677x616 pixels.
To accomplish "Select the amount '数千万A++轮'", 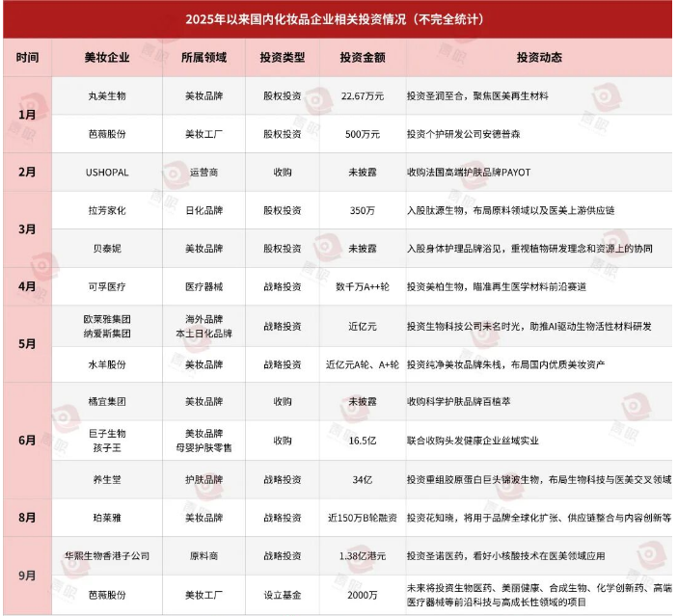I will coord(363,286).
